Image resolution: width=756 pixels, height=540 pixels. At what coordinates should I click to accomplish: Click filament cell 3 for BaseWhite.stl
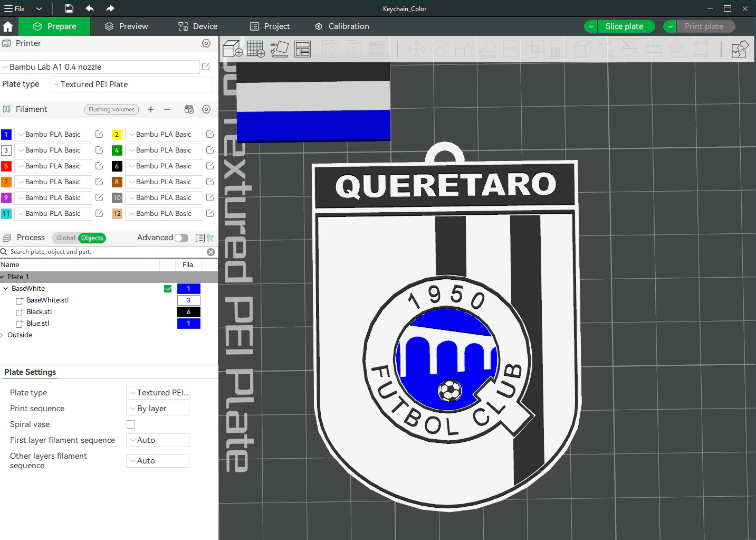pos(188,300)
